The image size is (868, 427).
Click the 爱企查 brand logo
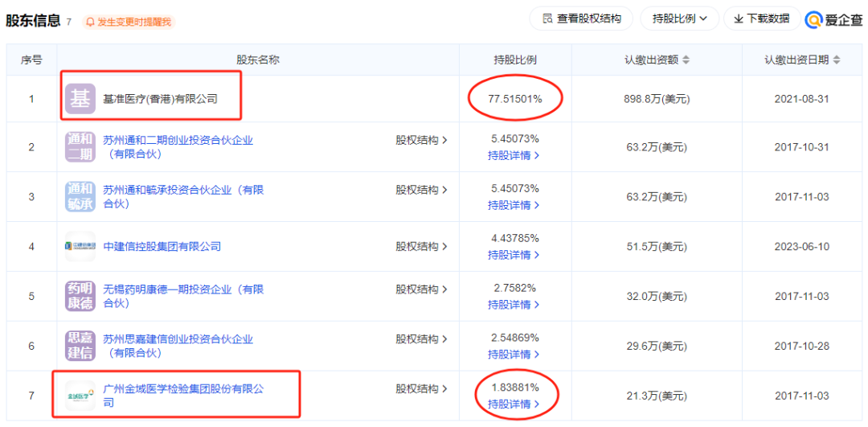click(834, 19)
